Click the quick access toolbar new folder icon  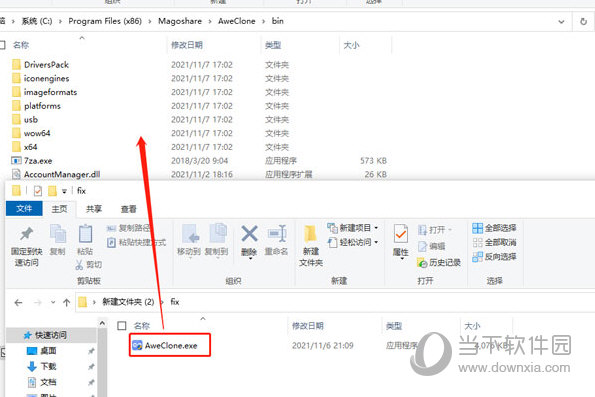click(x=52, y=191)
